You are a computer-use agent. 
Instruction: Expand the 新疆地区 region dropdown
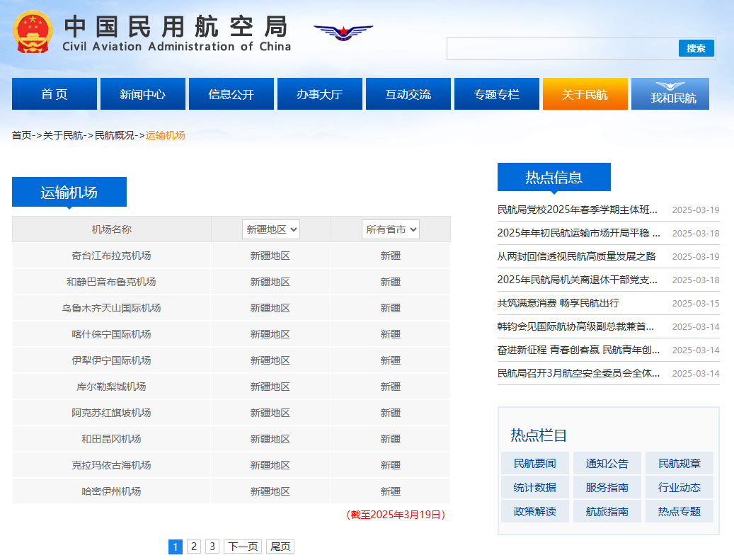pos(271,229)
